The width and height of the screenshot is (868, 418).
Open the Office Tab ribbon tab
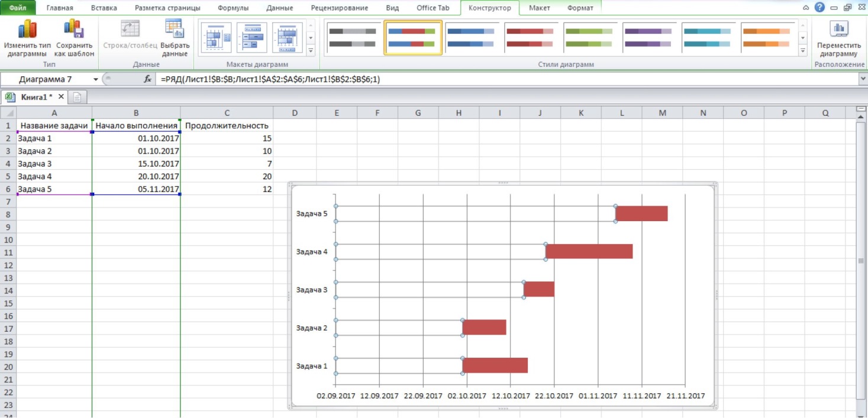(x=433, y=8)
